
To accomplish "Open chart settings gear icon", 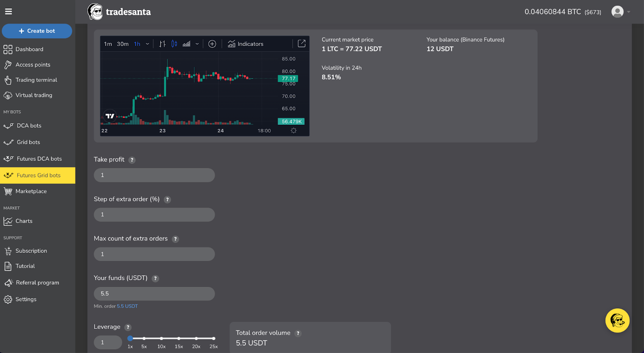I will (294, 130).
